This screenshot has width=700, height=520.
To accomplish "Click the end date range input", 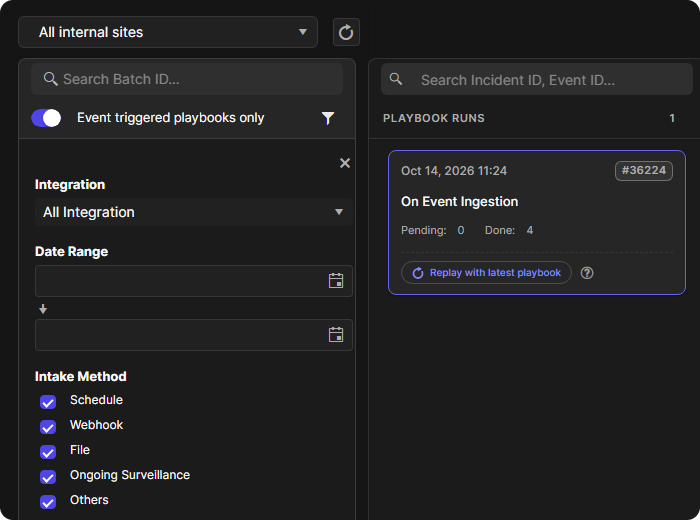I will point(194,334).
